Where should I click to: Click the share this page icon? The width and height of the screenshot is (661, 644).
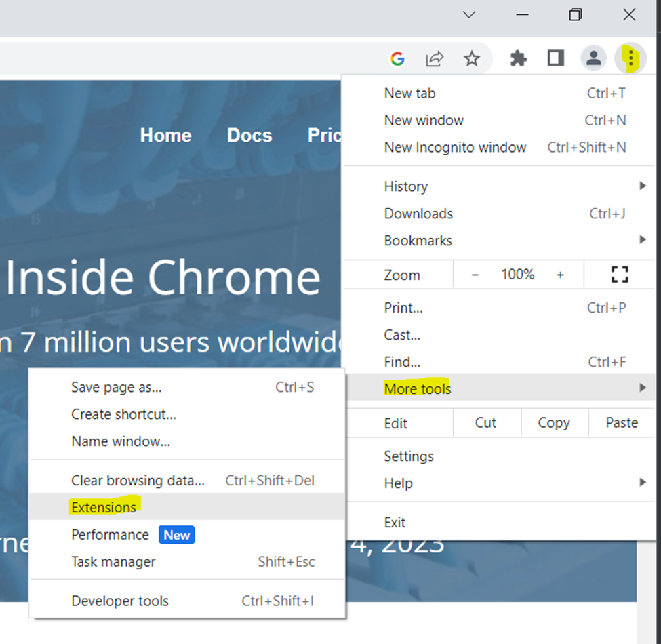(x=435, y=58)
